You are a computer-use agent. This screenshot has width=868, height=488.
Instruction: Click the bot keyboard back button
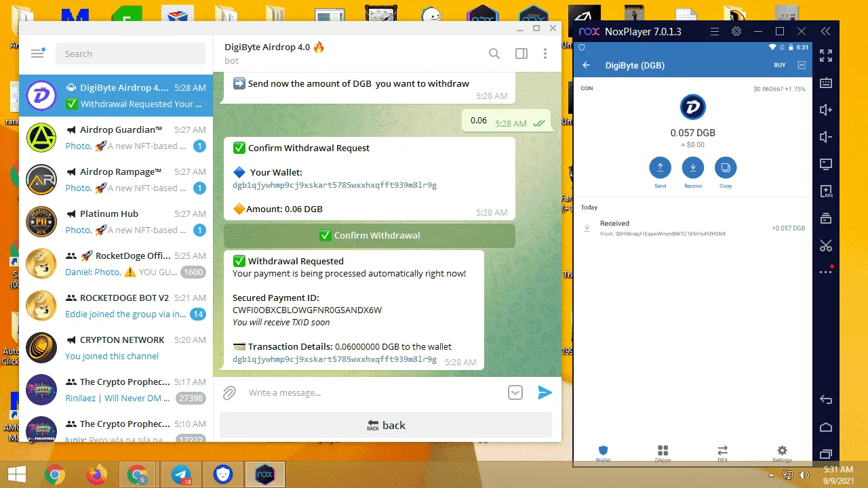[x=386, y=425]
